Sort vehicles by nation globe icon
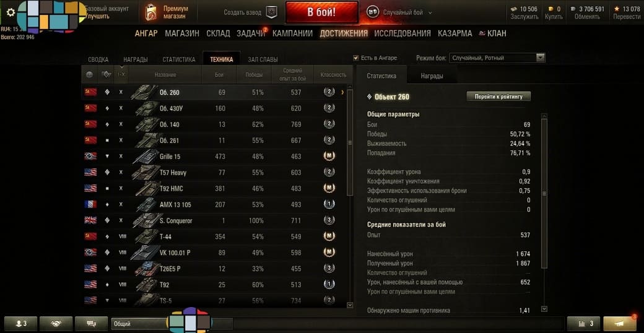This screenshot has height=333, width=644. pyautogui.click(x=89, y=75)
